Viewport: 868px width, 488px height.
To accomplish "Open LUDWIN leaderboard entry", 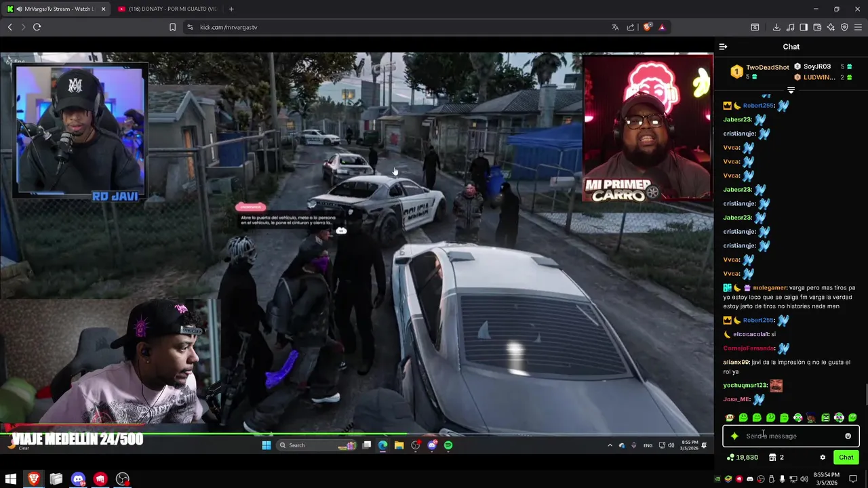I will pos(823,77).
